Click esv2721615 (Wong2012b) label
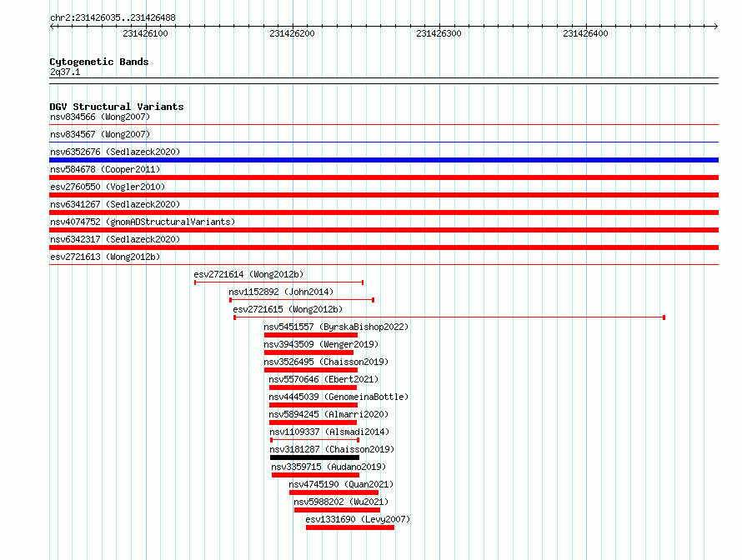 tap(288, 309)
